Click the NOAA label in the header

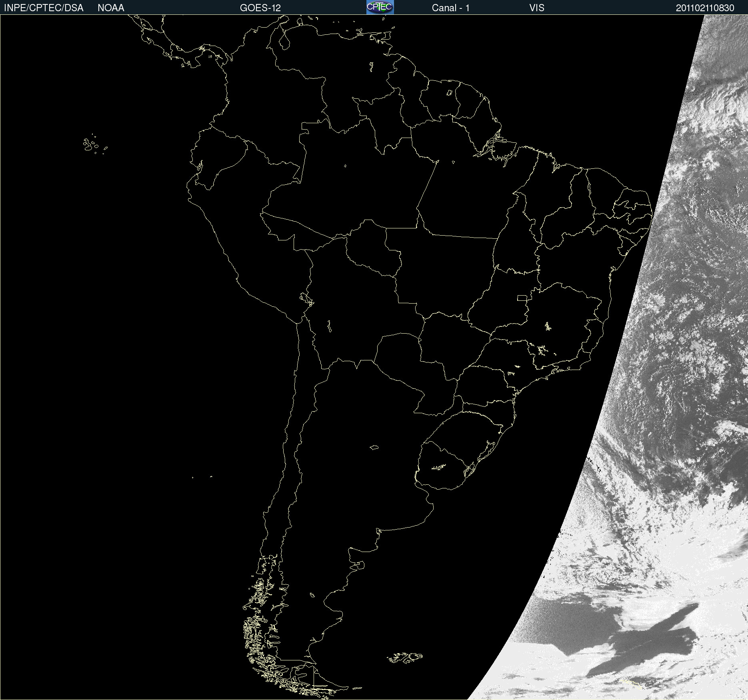111,8
